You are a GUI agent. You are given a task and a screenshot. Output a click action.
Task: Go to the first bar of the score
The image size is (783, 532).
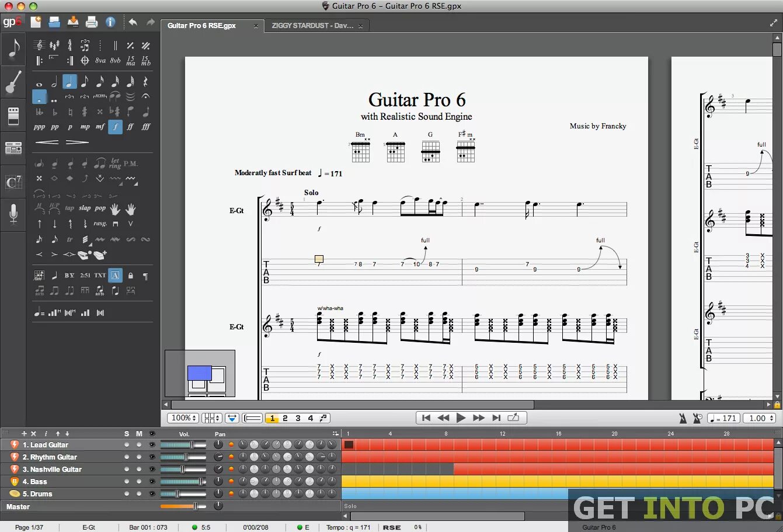[426, 418]
